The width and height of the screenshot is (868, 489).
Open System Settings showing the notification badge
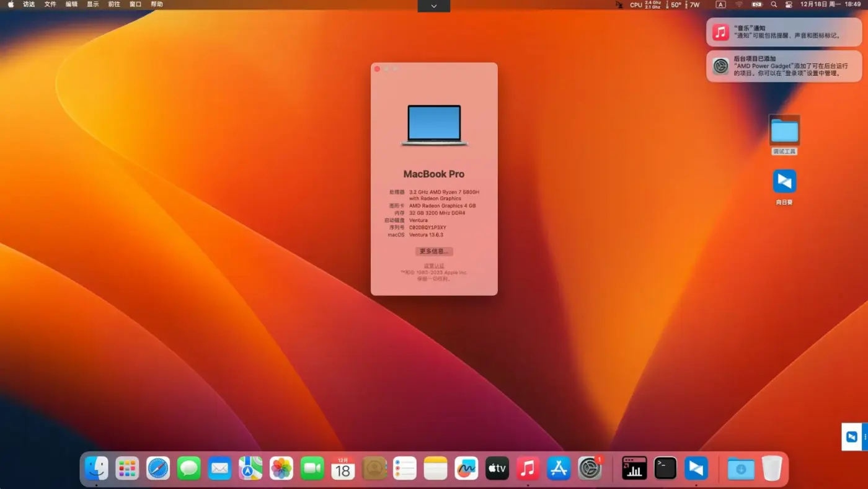[x=589, y=469]
